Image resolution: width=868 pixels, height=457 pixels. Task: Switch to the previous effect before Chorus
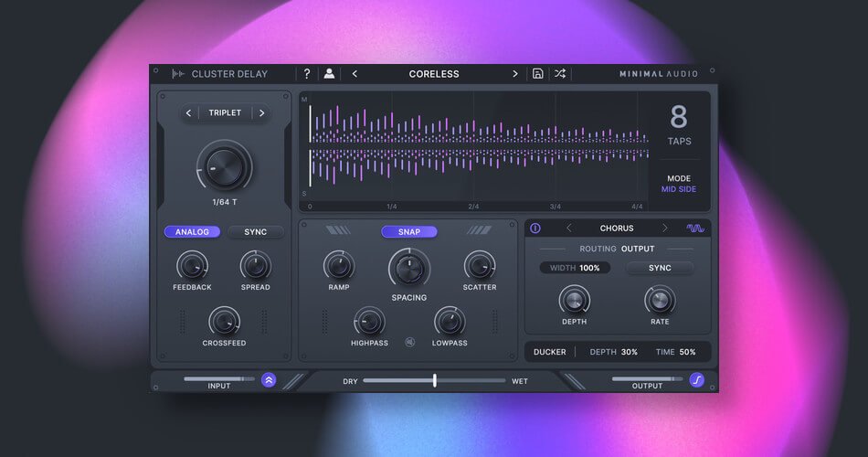[569, 228]
